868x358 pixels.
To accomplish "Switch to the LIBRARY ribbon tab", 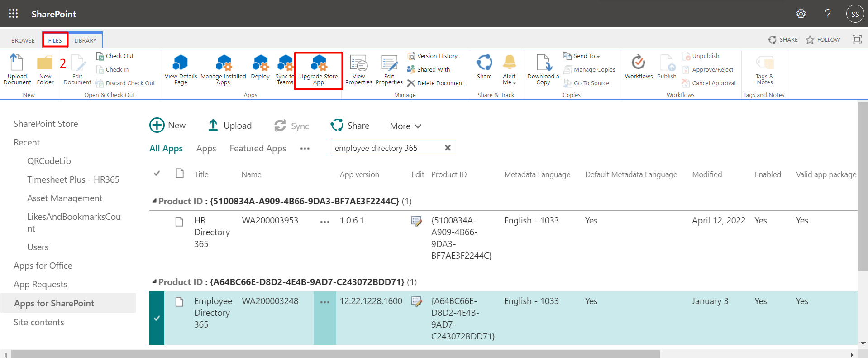I will coord(86,40).
